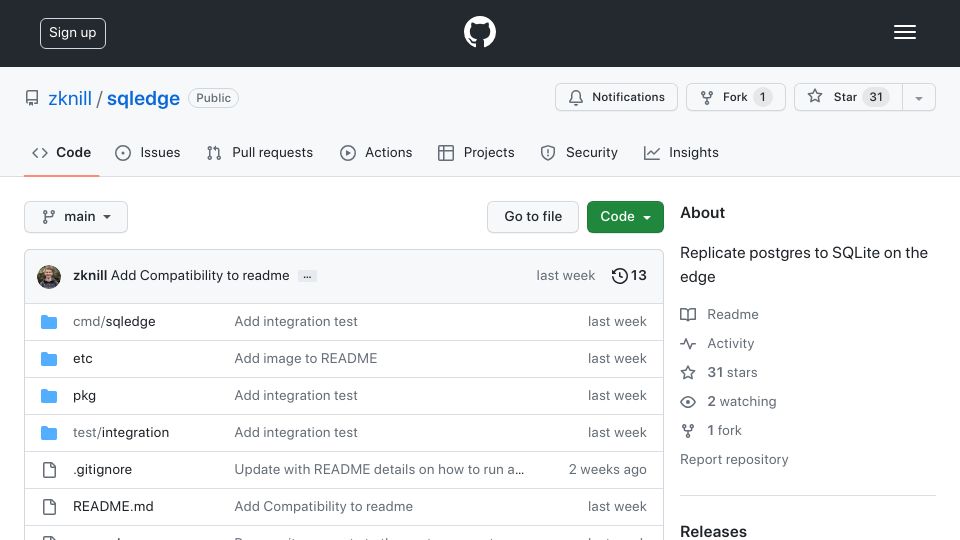This screenshot has height=540, width=960.
Task: Open the zknill owner link
Action: pos(70,99)
